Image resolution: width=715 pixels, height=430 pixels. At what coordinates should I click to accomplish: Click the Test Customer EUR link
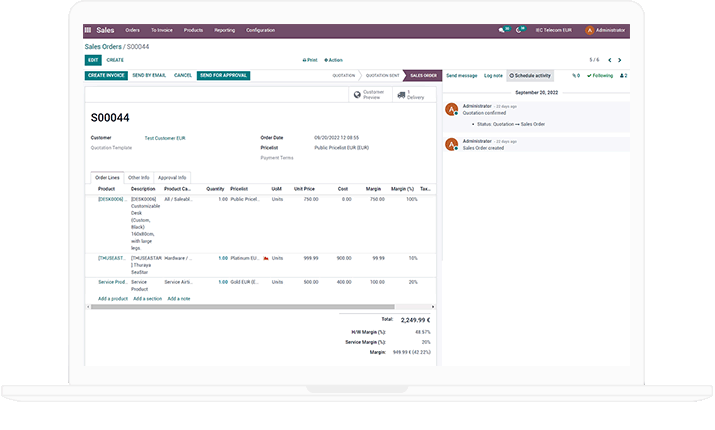tap(165, 138)
